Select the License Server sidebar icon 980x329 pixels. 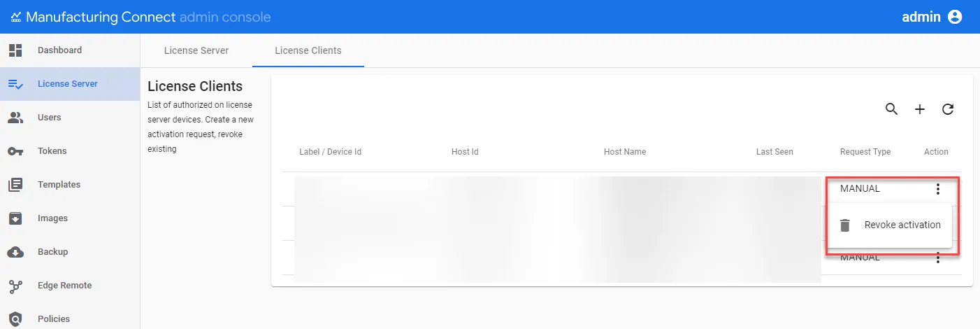(15, 84)
